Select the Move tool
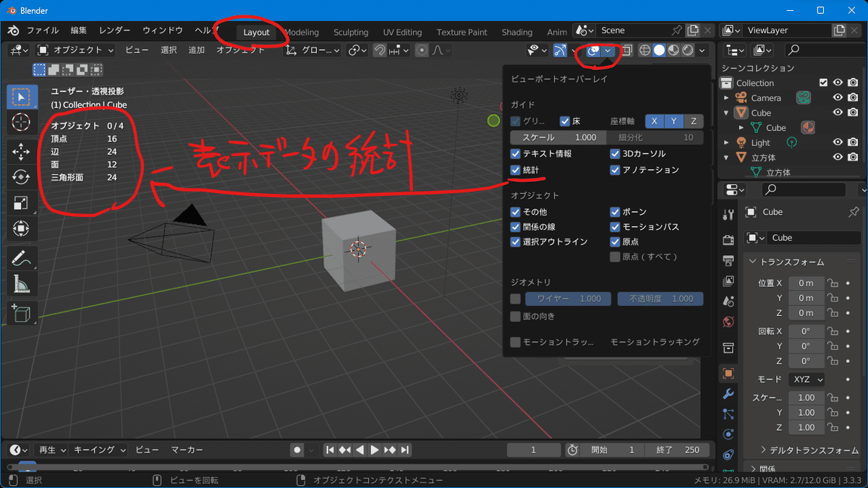This screenshot has height=488, width=868. (21, 151)
